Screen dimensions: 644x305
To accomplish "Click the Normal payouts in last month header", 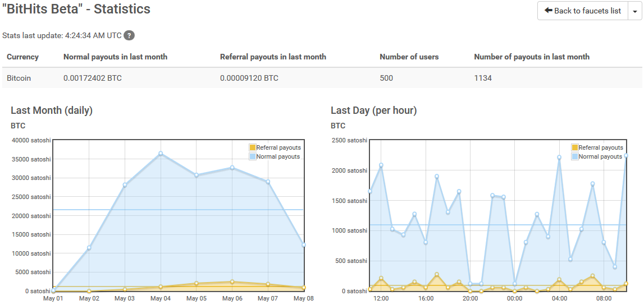I will 116,57.
